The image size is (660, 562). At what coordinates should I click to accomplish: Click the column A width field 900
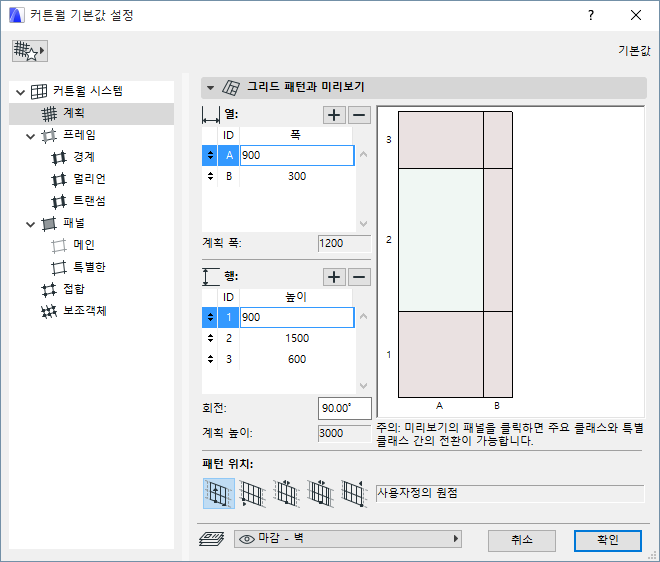pyautogui.click(x=297, y=155)
